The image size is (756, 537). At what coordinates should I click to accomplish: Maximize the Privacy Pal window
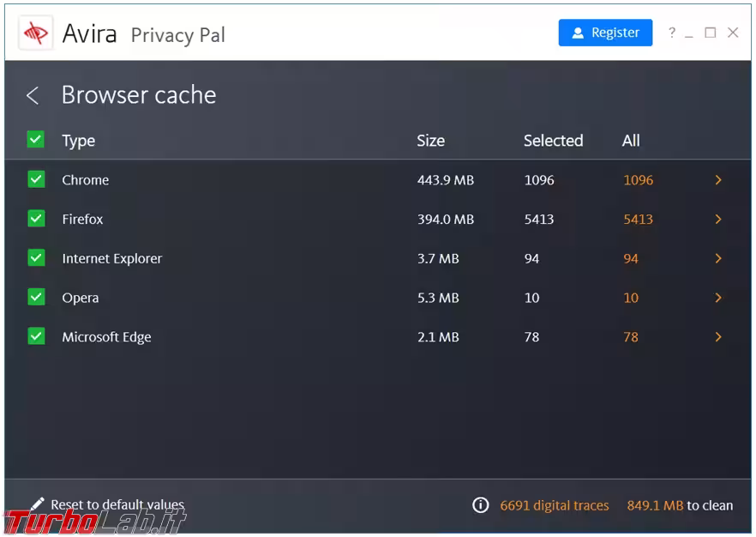710,33
